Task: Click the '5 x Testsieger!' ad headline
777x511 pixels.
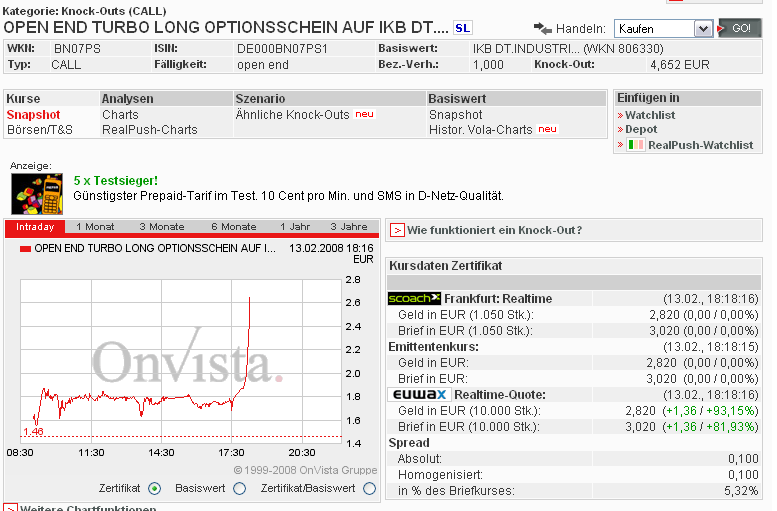Action: (115, 180)
